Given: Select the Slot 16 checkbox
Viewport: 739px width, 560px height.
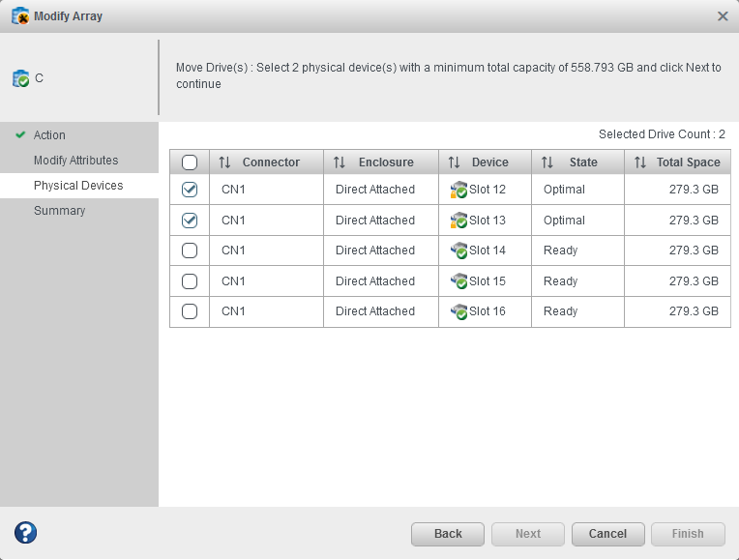Looking at the screenshot, I should click(190, 311).
